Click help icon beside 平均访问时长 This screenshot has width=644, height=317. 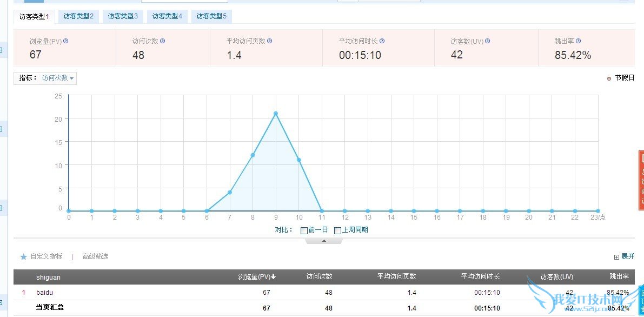(x=382, y=41)
